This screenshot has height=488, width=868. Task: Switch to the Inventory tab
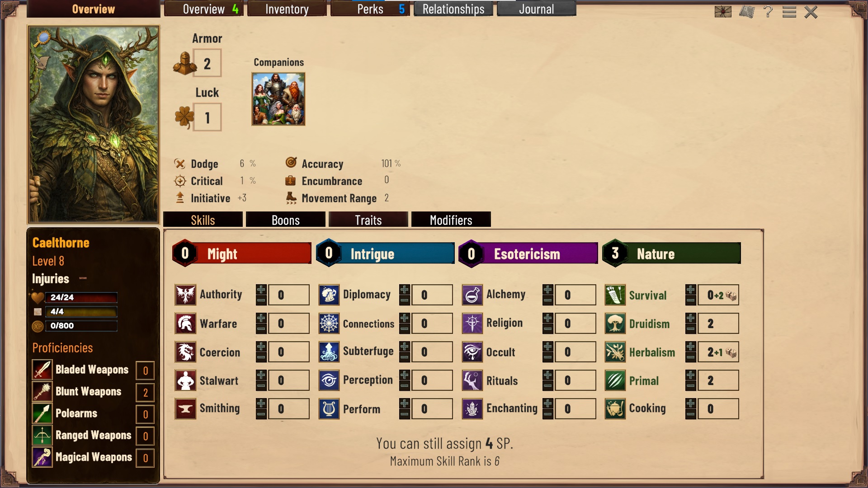[287, 9]
